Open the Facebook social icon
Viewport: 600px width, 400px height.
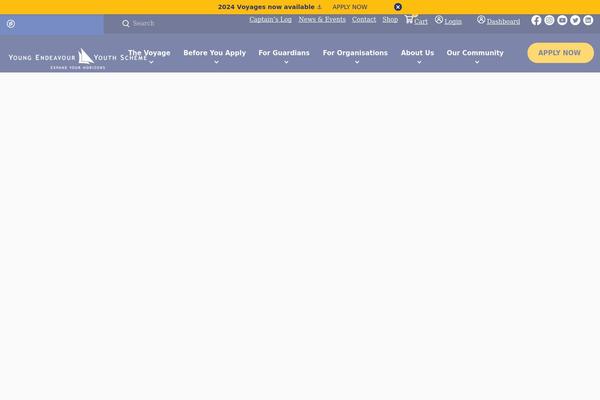536,20
